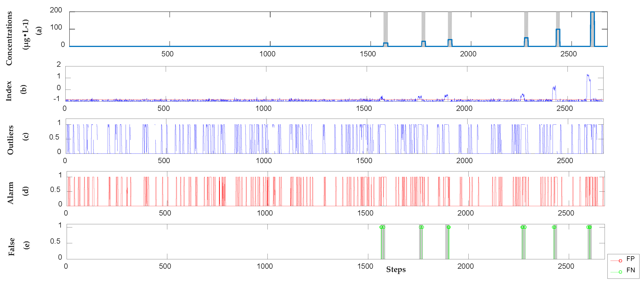Click the Index y-axis title
Image resolution: width=644 pixels, height=284 pixels.
tap(8, 91)
